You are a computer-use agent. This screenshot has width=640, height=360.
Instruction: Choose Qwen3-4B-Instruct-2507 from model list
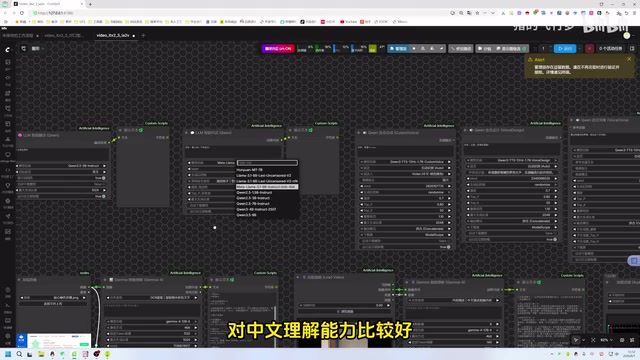click(x=256, y=209)
